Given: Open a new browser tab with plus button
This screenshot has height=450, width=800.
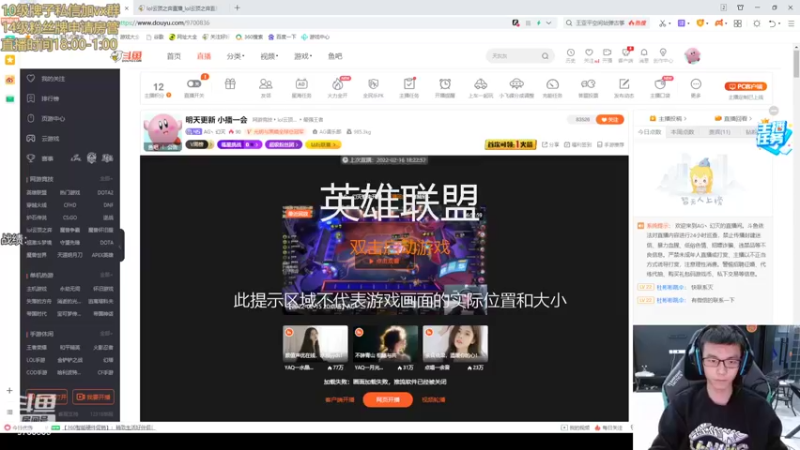Looking at the screenshot, I should click(x=237, y=8).
